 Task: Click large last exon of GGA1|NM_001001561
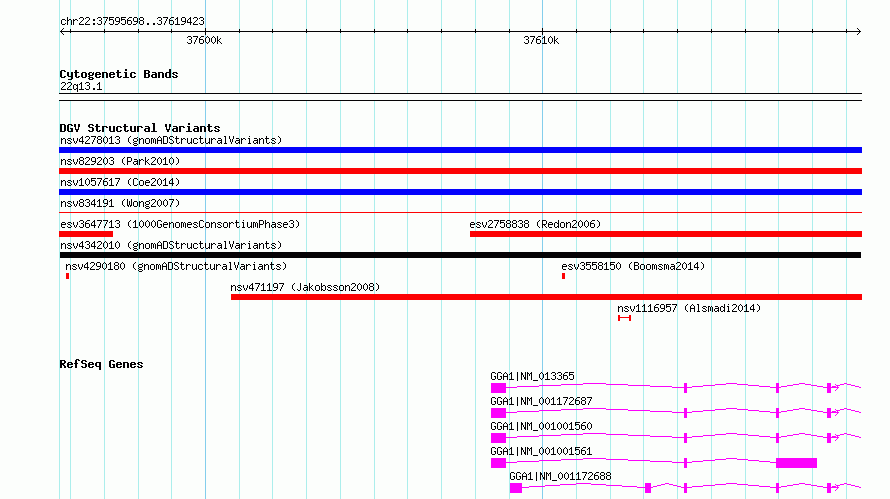796,463
